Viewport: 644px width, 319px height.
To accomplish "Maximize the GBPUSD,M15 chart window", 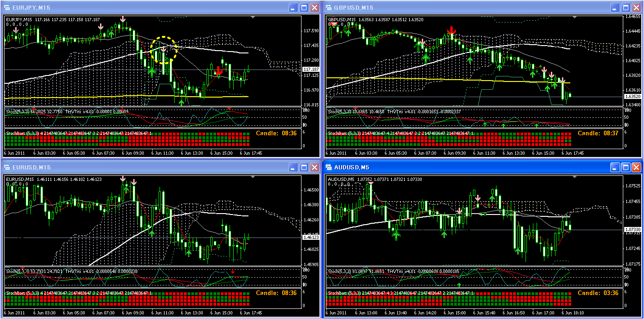I will (626, 7).
